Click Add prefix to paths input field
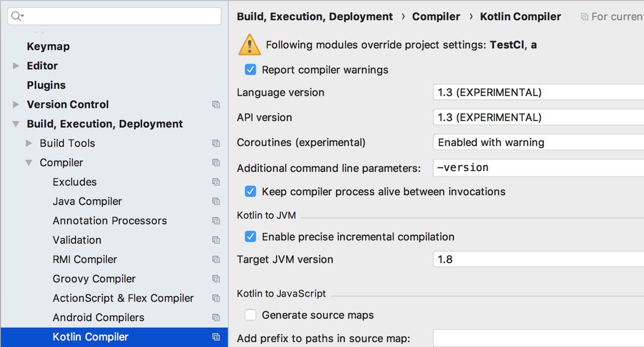 pyautogui.click(x=538, y=338)
